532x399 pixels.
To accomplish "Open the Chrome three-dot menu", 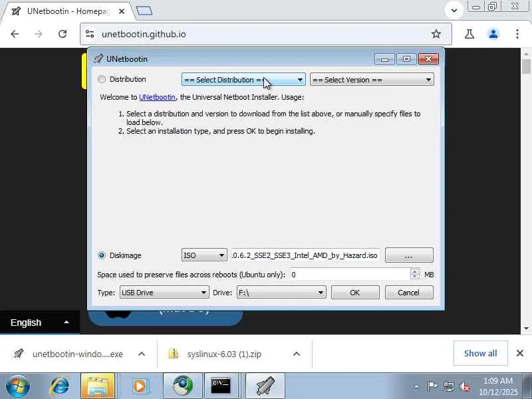I will pyautogui.click(x=517, y=34).
